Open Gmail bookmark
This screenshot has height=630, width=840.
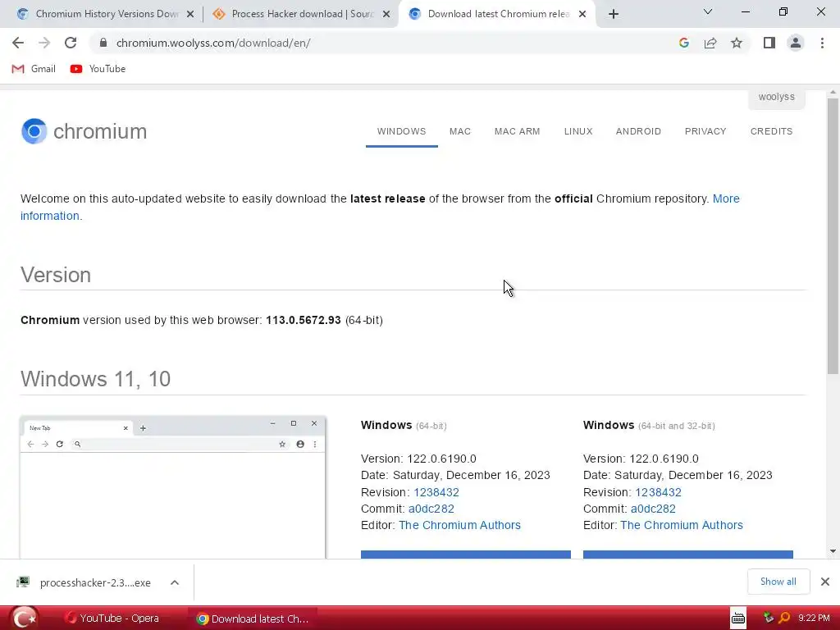click(34, 69)
